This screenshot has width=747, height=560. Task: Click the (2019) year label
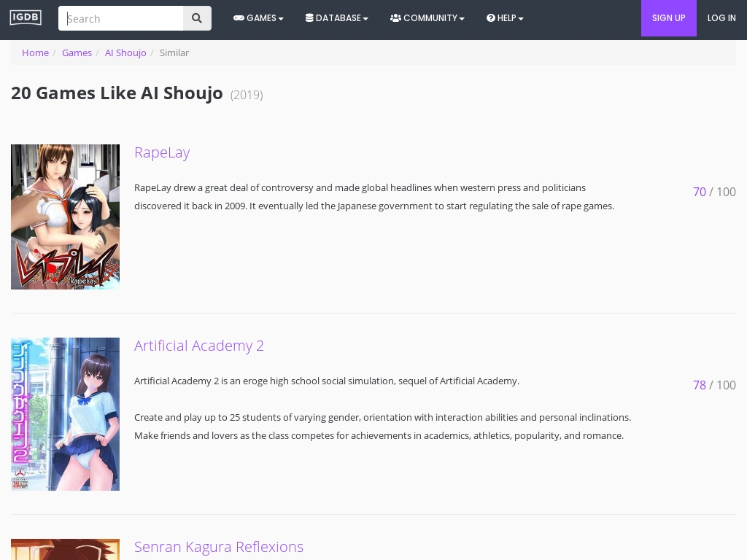[x=247, y=95]
